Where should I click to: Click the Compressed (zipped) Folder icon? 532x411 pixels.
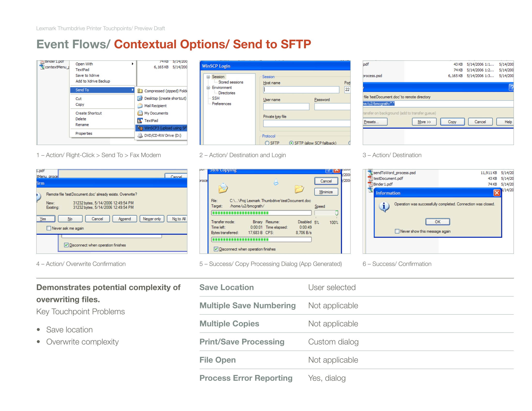(140, 91)
